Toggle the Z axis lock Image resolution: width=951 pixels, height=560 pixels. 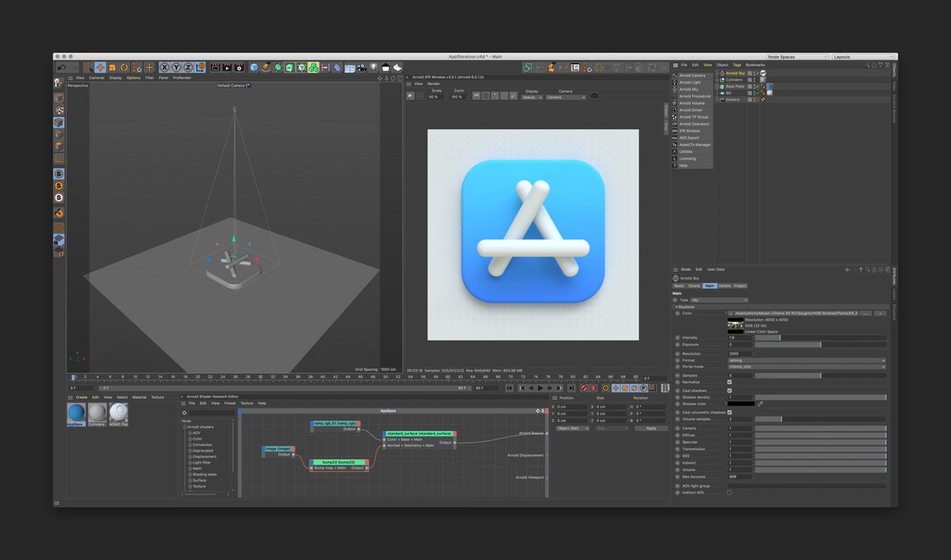point(188,68)
